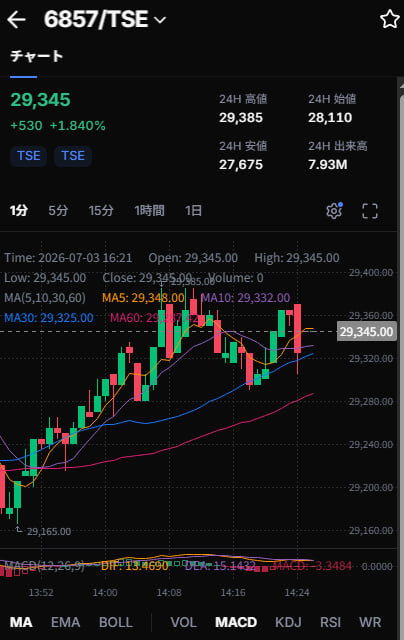Enable the BOLL overlay indicator

tap(115, 622)
